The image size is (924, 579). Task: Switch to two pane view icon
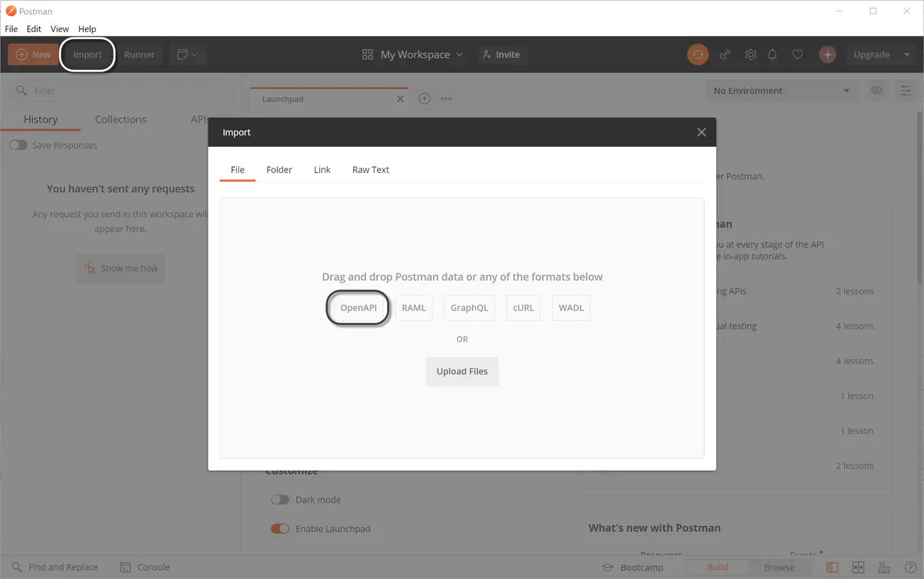(x=858, y=568)
